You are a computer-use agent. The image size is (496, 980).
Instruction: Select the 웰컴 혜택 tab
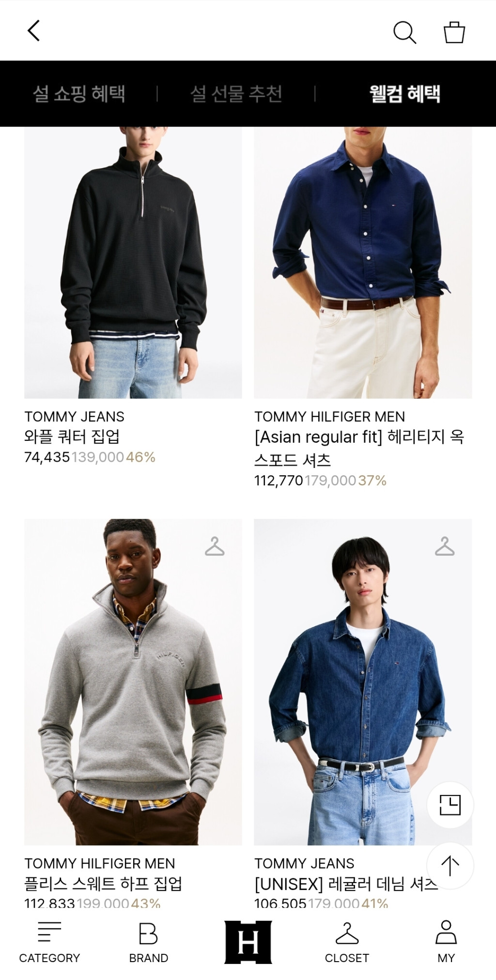405,93
